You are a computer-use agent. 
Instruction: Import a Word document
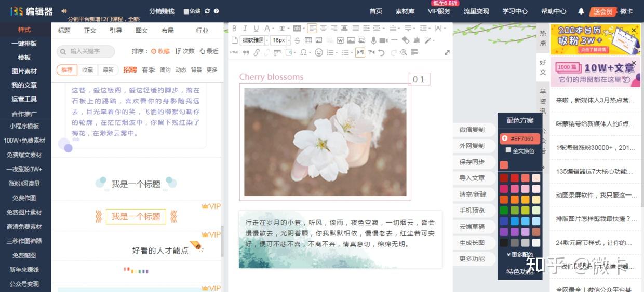click(340, 40)
